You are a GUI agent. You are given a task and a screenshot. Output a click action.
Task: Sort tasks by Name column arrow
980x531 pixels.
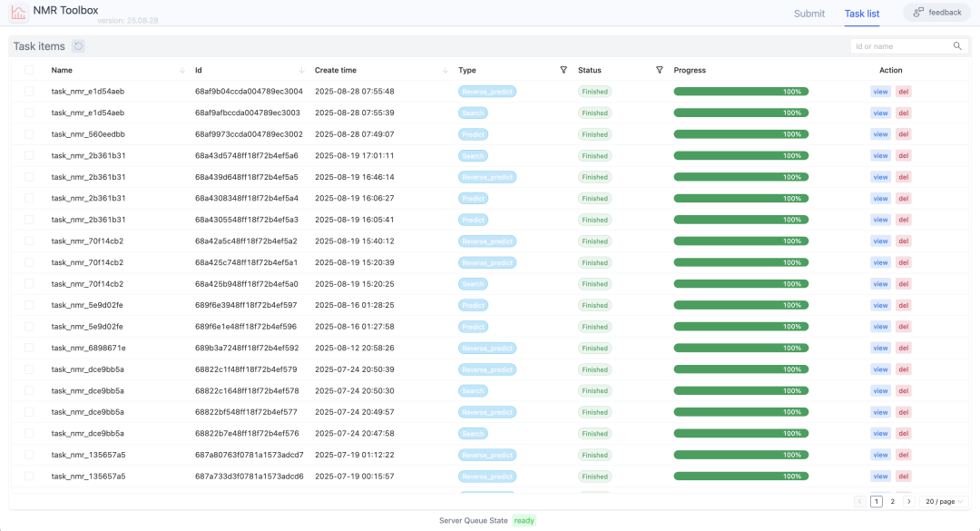182,70
